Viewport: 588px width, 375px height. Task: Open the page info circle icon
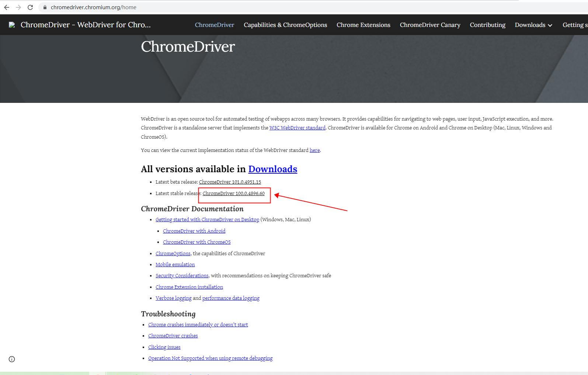click(12, 359)
